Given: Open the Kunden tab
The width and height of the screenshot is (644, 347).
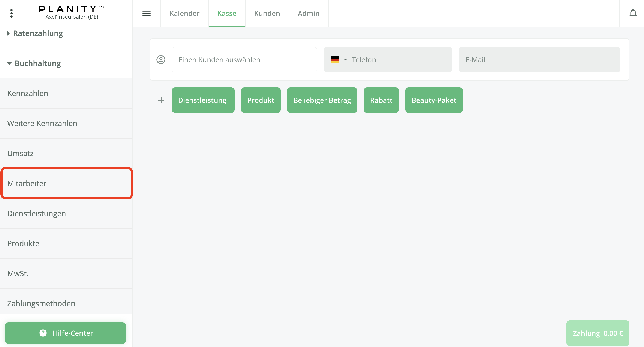Looking at the screenshot, I should click(x=267, y=13).
